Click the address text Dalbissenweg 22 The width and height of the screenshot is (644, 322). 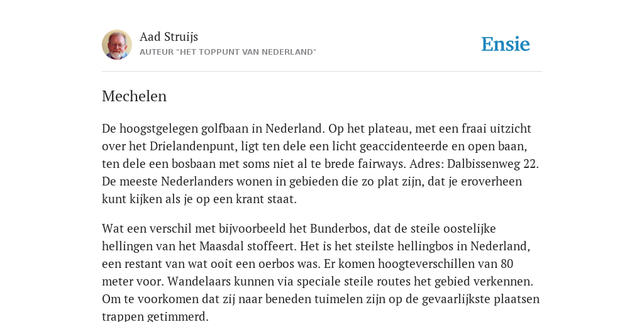492,164
